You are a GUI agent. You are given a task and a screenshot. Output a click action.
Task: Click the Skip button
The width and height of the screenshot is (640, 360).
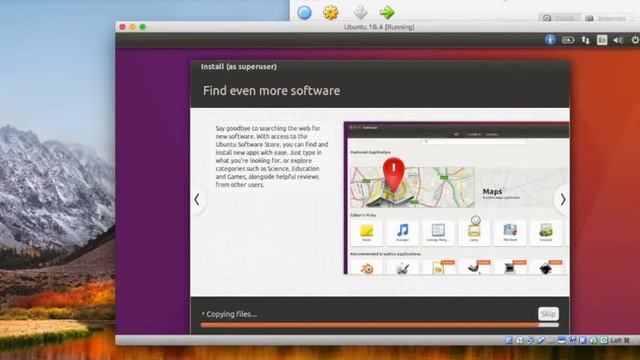coord(548,313)
